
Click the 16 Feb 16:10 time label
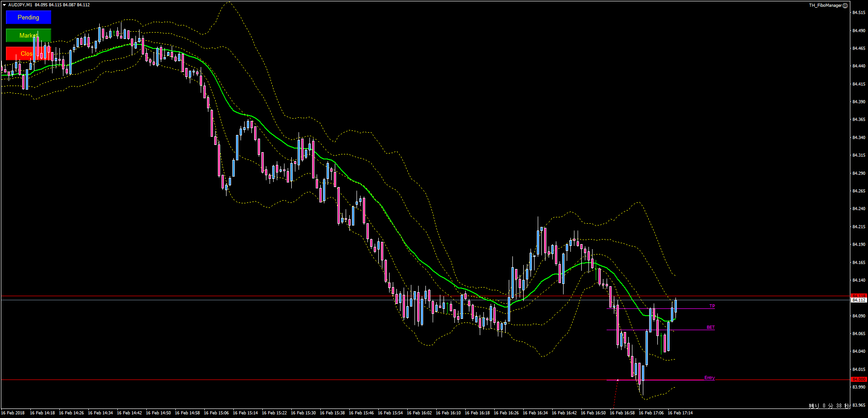[x=448, y=413]
